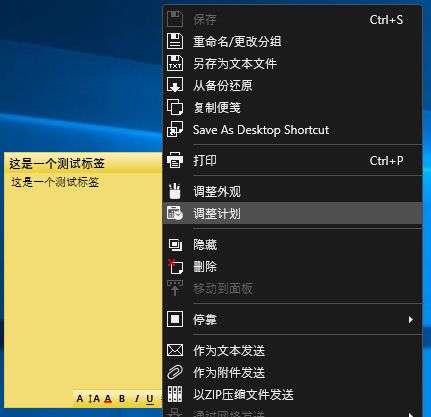
Task: Click the paperclip icon 作为附件发送
Action: point(175,372)
